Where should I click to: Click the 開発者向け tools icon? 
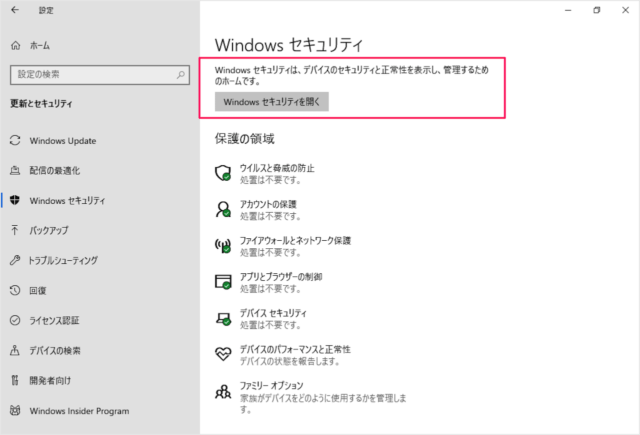(x=15, y=380)
